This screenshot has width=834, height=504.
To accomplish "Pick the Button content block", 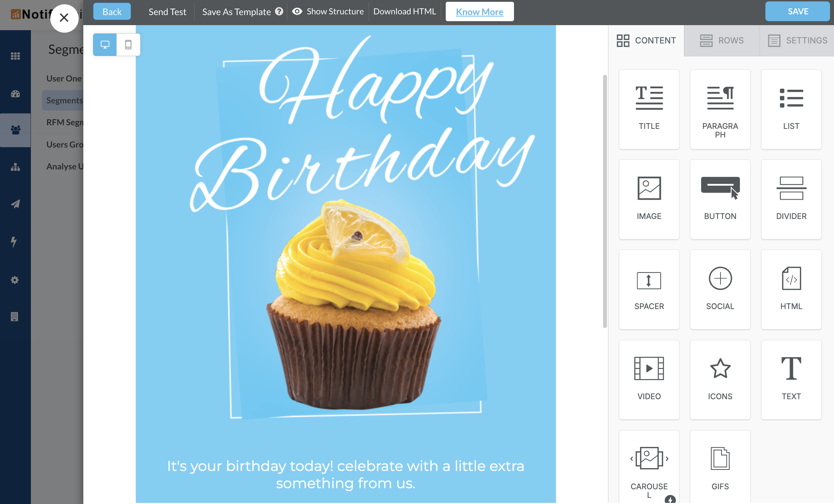I will 720,199.
